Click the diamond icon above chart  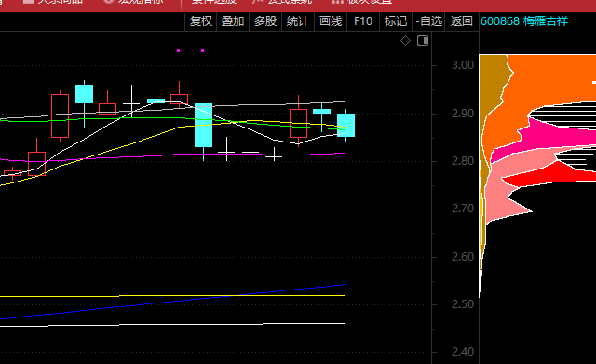pos(406,41)
